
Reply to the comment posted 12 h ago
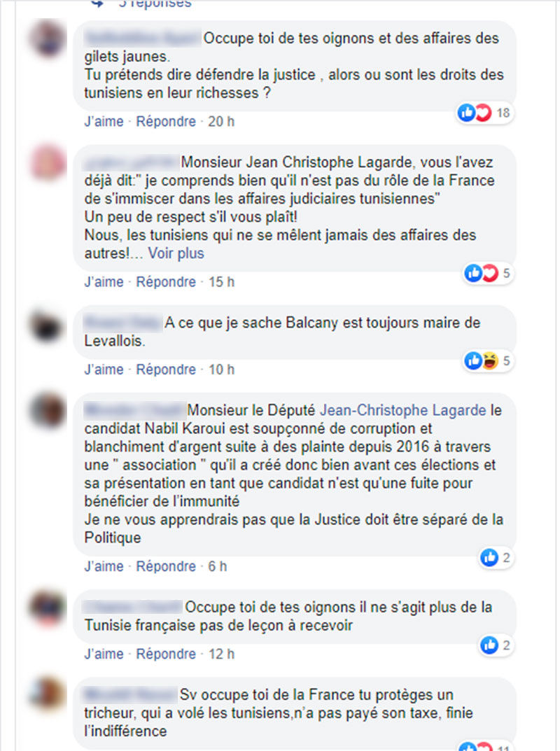(166, 654)
